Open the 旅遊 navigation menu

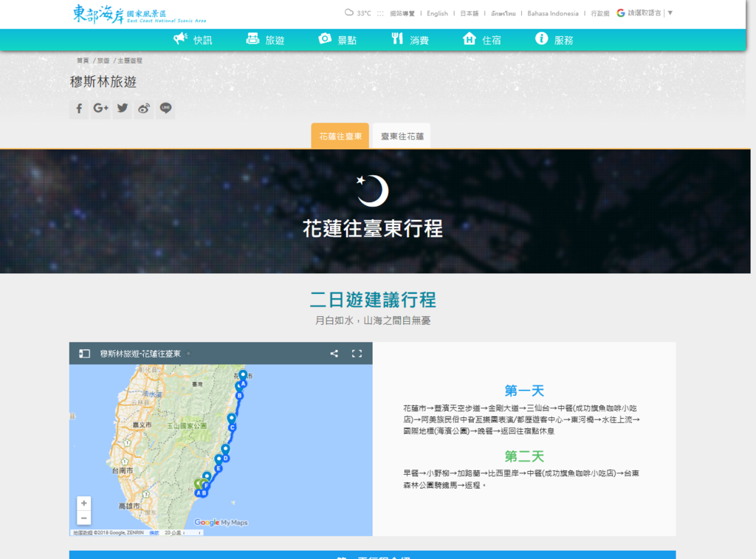point(276,40)
